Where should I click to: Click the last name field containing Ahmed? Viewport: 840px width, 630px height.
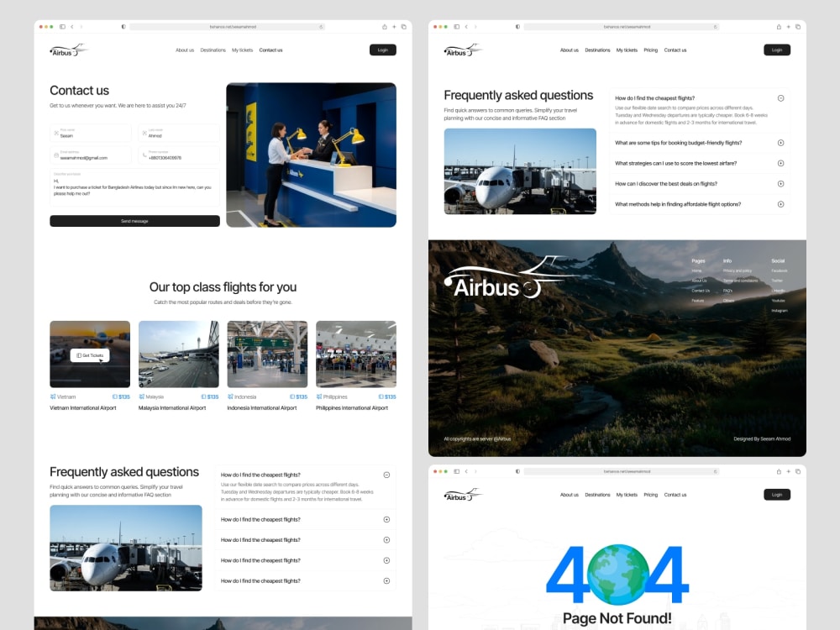pyautogui.click(x=179, y=133)
